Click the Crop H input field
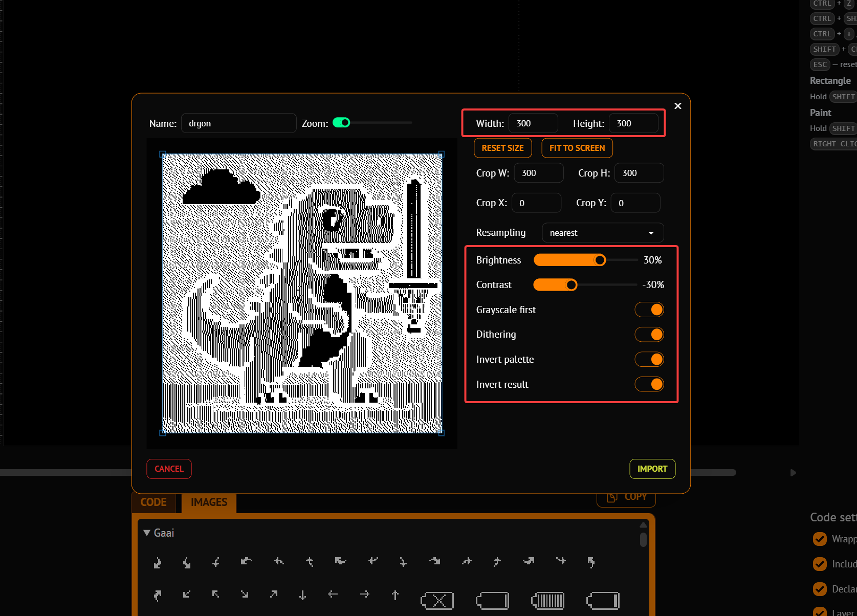 (x=639, y=173)
